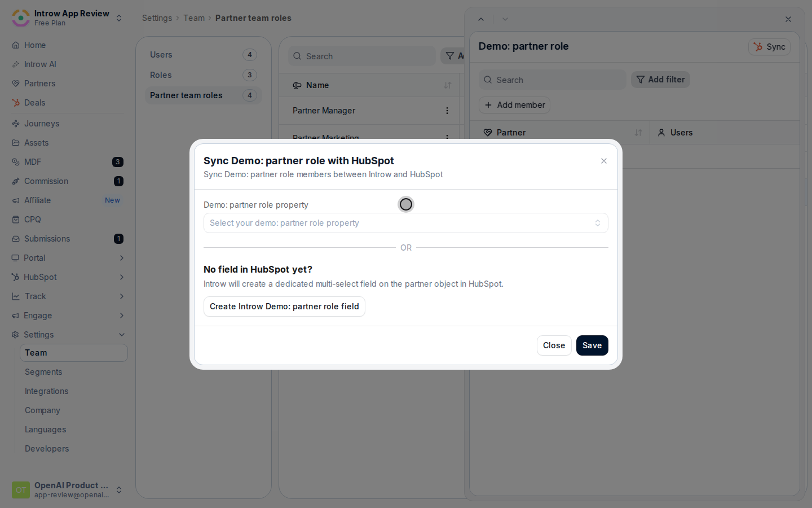Viewport: 812px width, 508px height.
Task: Save the HubSpot sync settings
Action: pos(592,345)
